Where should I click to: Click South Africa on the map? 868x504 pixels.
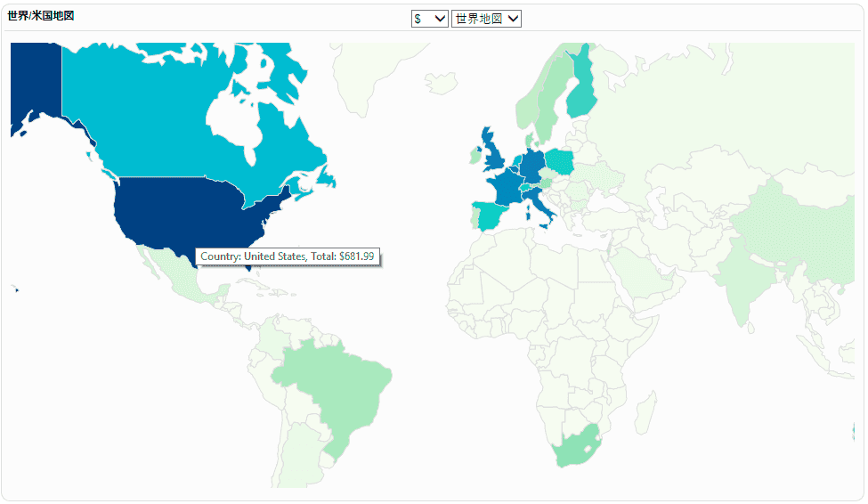coord(576,446)
